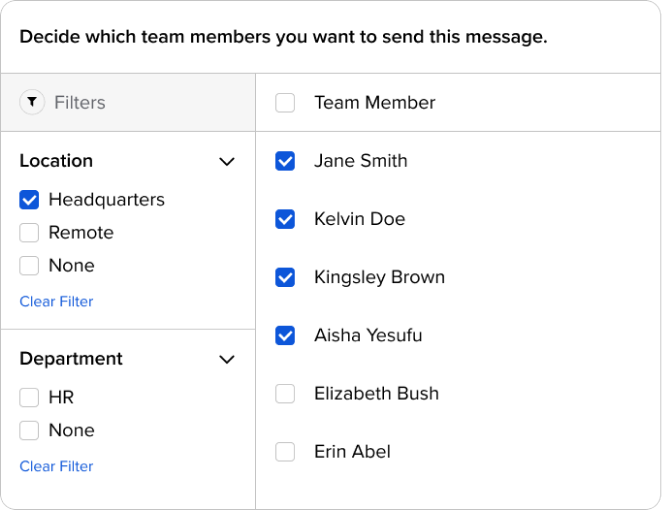Screen dimensions: 662x510
Task: Enable the Remote location checkbox
Action: (30, 233)
